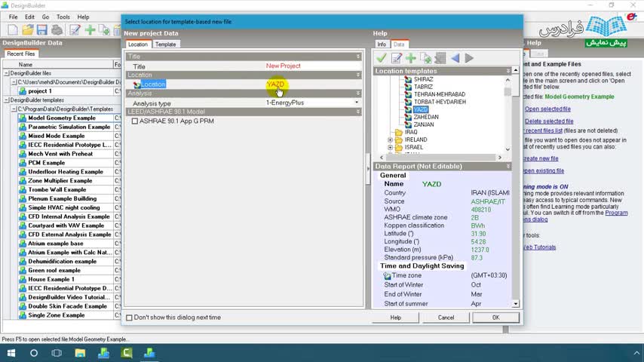Select the Data tab in Help panel
The height and width of the screenshot is (362, 644).
pyautogui.click(x=399, y=44)
